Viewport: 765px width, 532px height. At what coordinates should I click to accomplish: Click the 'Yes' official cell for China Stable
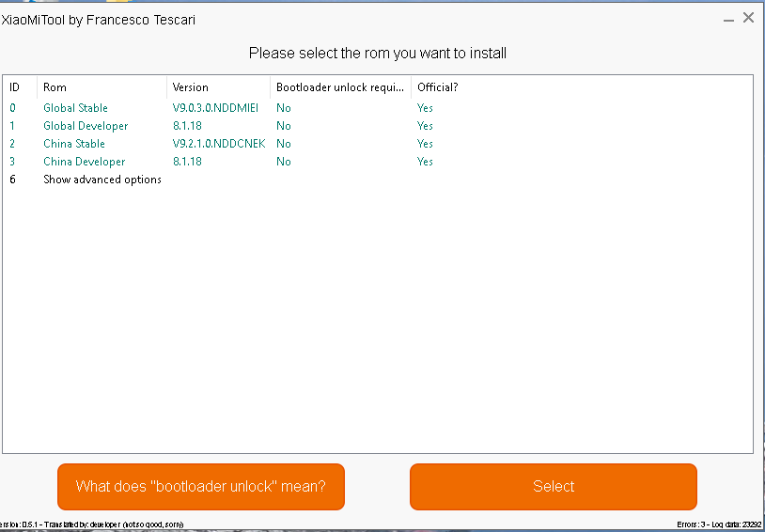point(425,144)
